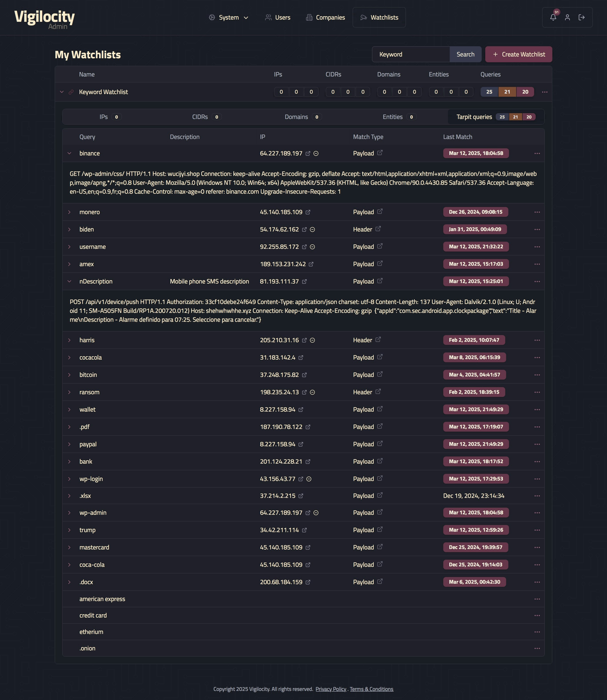Viewport: 607px width, 700px height.
Task: Click the user profile icon
Action: 567,17
